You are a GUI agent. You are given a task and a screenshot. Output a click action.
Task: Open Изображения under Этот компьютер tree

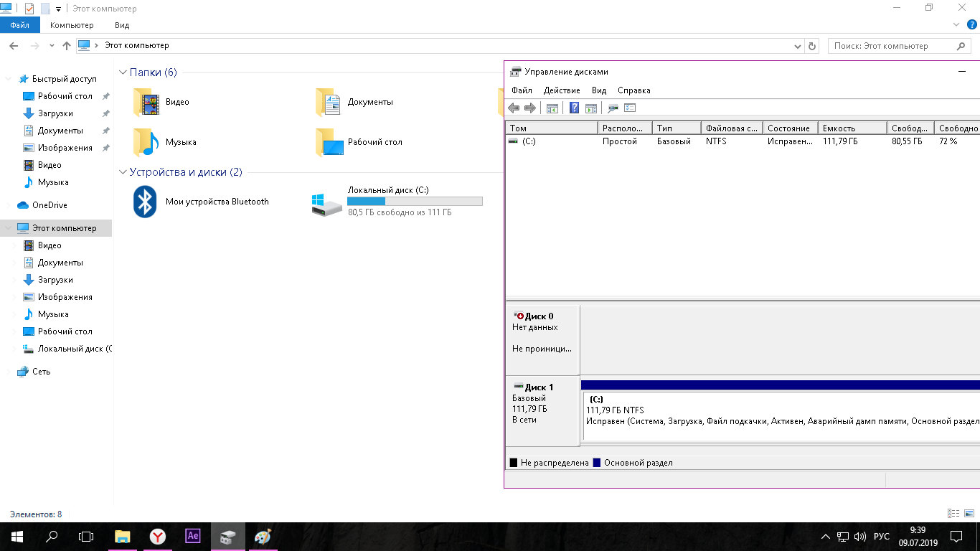tap(65, 297)
